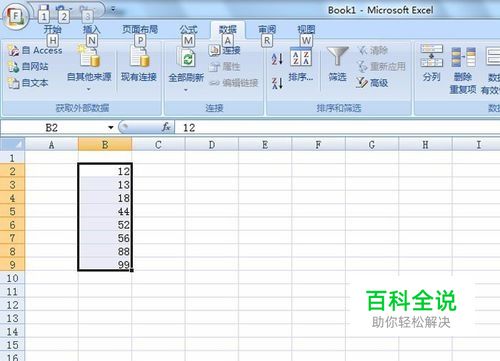Click cell containing 44

click(105, 211)
